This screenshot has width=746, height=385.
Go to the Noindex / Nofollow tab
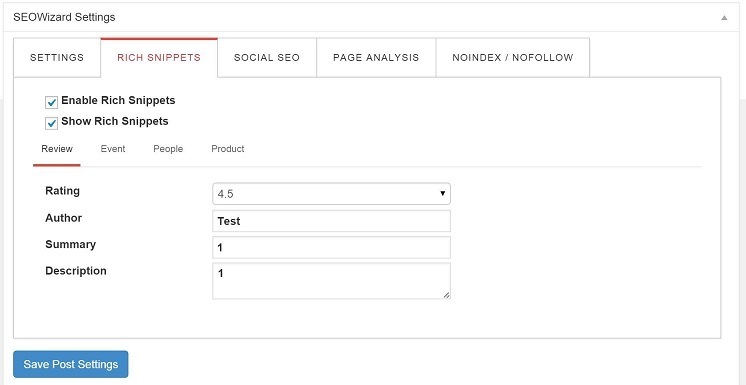[513, 58]
